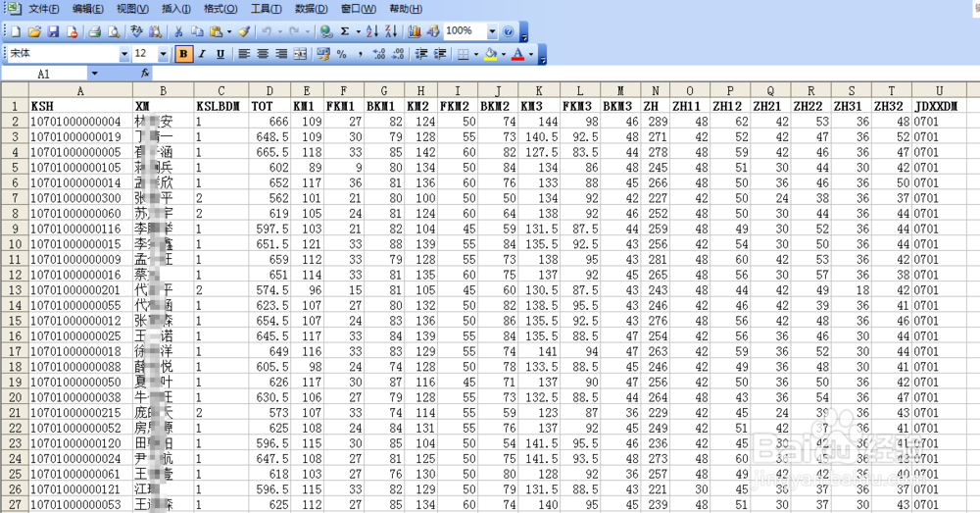Create a new blank workbook
The width and height of the screenshot is (980, 513).
click(16, 31)
